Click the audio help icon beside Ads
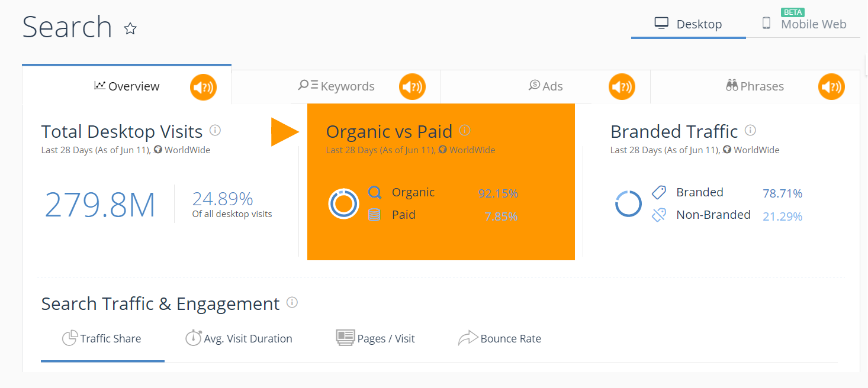 coord(622,88)
